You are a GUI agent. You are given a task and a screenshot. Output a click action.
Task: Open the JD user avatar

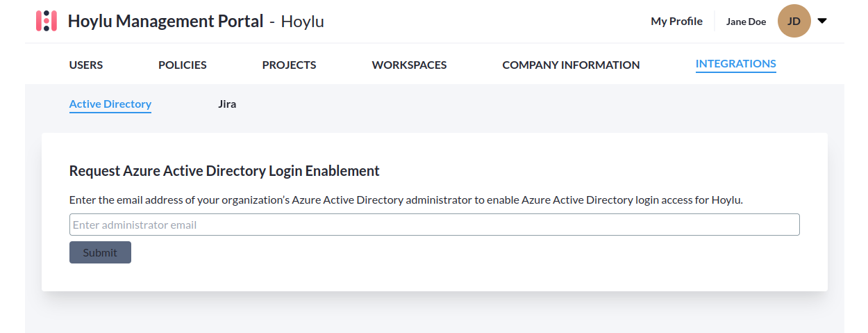(x=794, y=22)
